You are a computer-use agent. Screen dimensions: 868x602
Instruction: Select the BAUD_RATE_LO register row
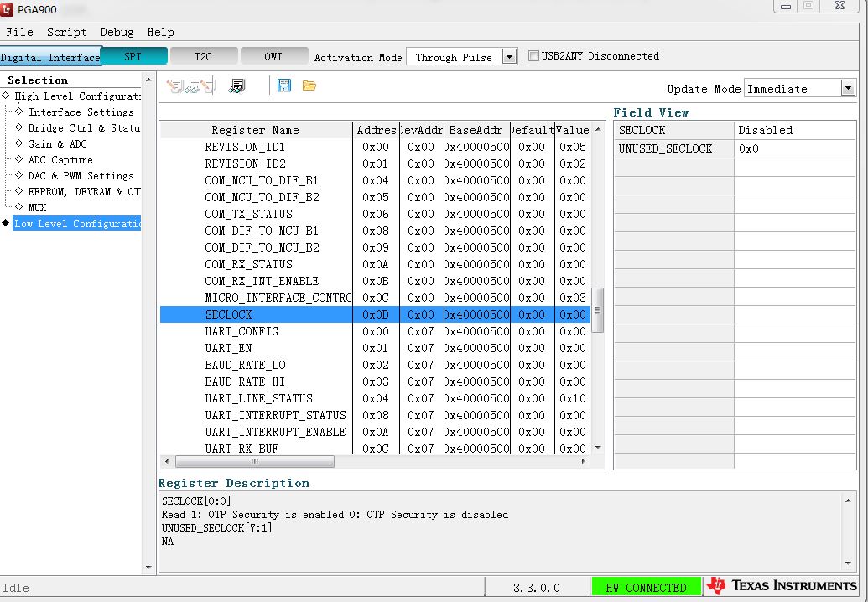(x=375, y=365)
